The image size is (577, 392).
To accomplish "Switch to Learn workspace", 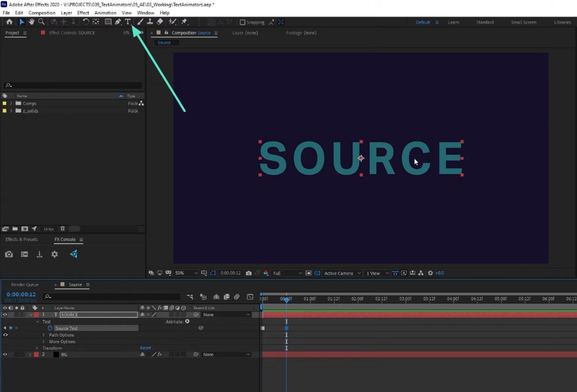I will tap(453, 22).
